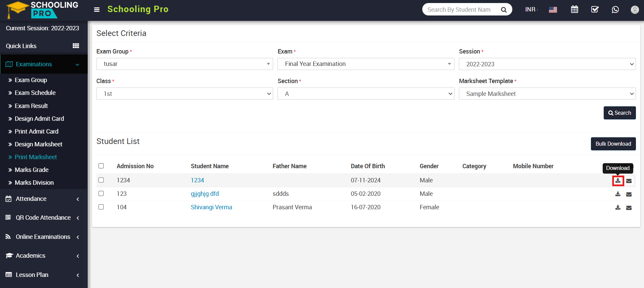
Task: Download marksheet for student 1234
Action: tap(618, 181)
